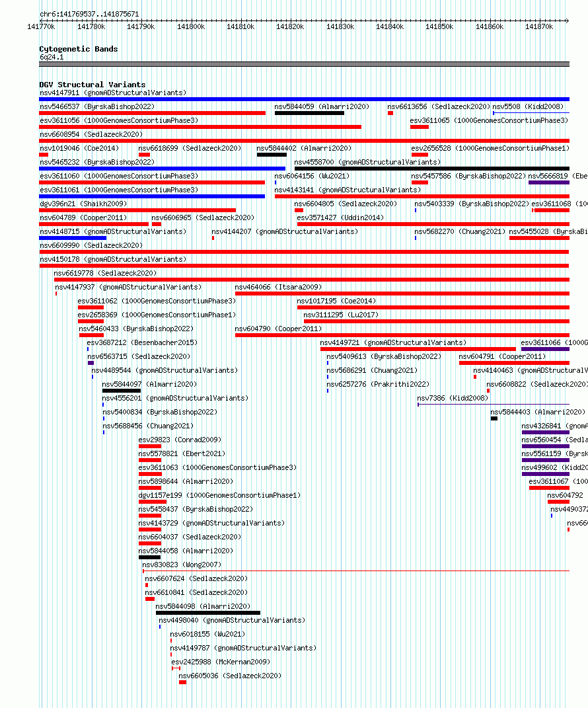Image resolution: width=588 pixels, height=708 pixels.
Task: Click dgv1157e199 1000GenomesConsortiumPhase1 label
Action: pyautogui.click(x=219, y=495)
